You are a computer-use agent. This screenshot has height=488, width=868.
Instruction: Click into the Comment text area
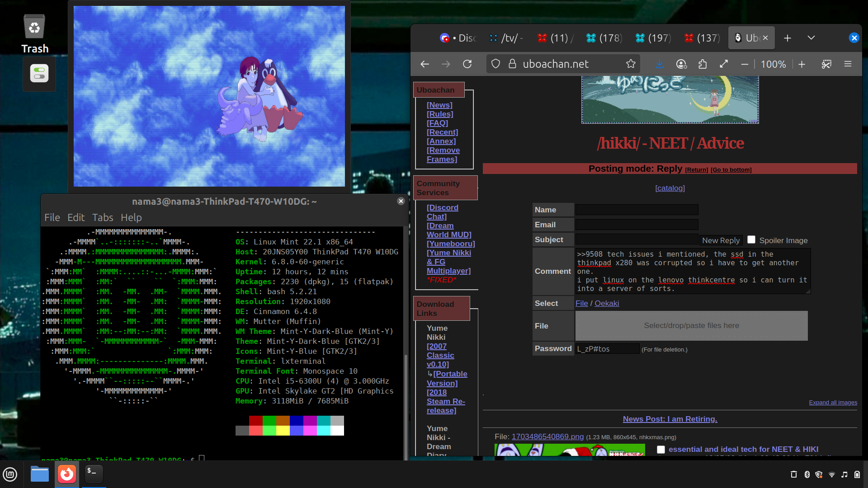[x=693, y=271]
